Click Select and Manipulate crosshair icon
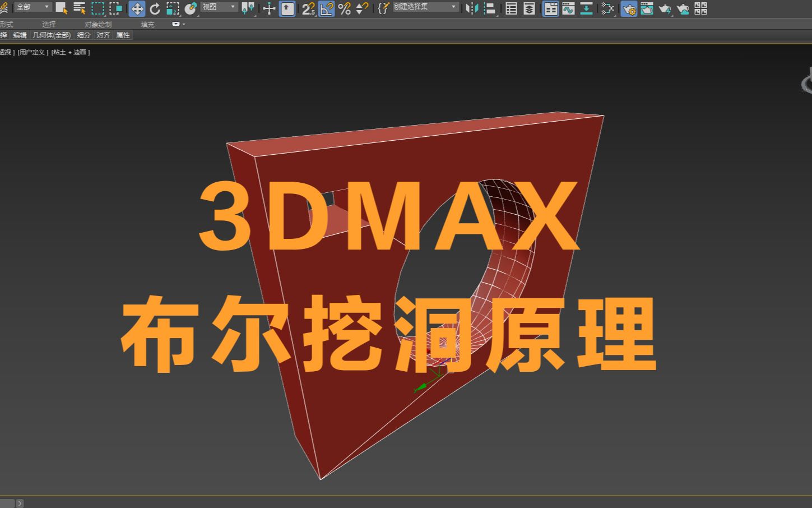The width and height of the screenshot is (812, 508). pos(269,8)
